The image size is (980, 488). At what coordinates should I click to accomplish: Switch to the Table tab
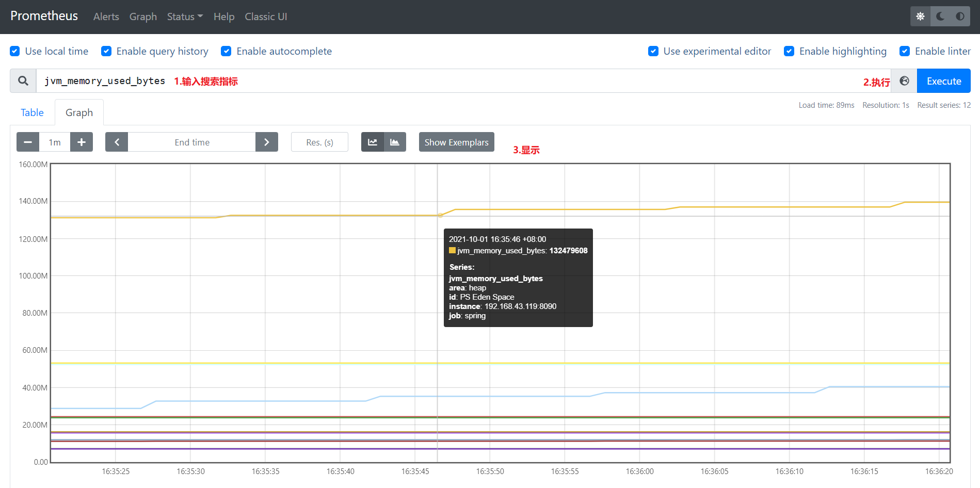coord(31,112)
